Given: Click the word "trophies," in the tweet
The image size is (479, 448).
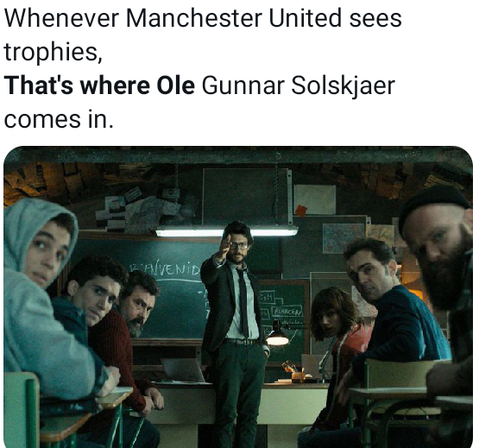Looking at the screenshot, I should coord(54,53).
